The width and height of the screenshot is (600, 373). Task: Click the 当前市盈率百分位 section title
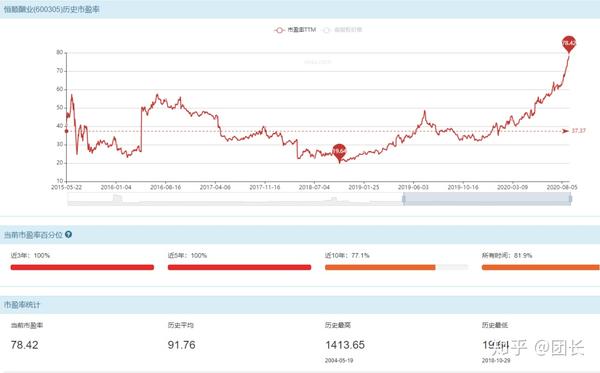tap(33, 235)
